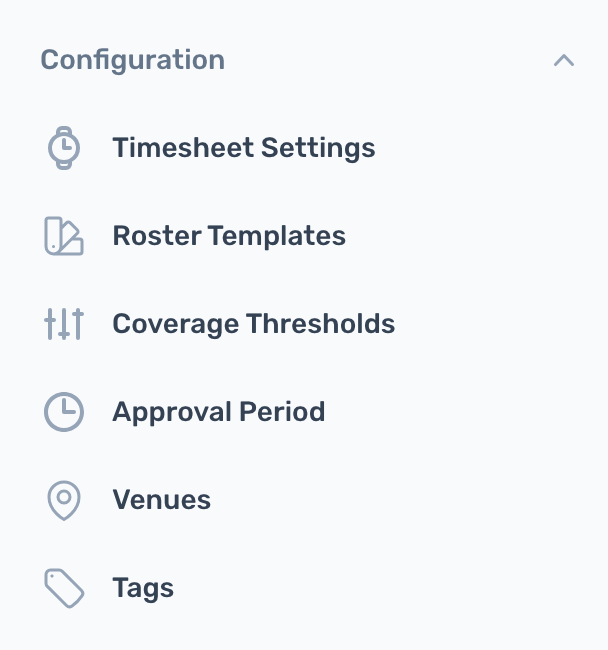Click the map pin icon for Venues

(64, 500)
